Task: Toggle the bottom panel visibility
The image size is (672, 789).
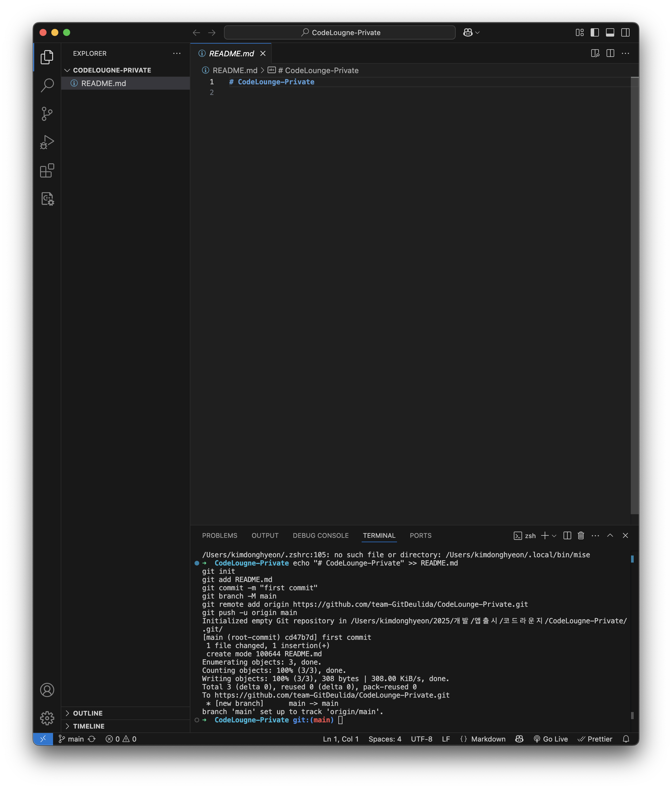Action: point(610,33)
